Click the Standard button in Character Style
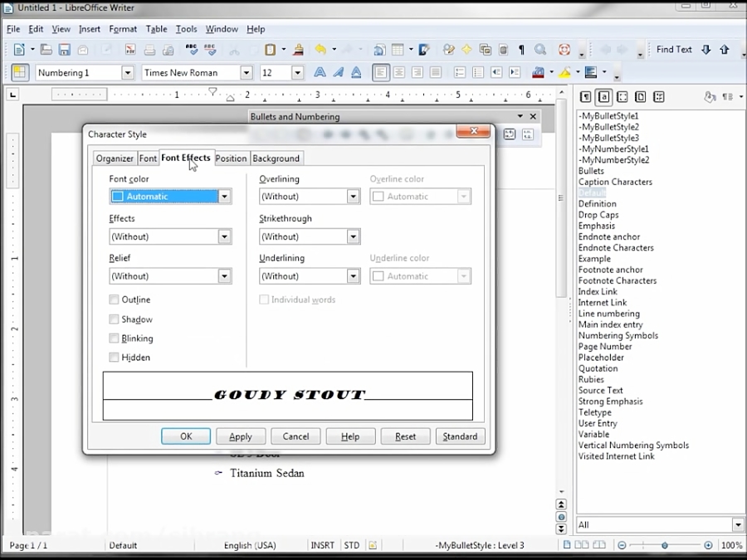Viewport: 747px width, 560px height. pyautogui.click(x=460, y=436)
